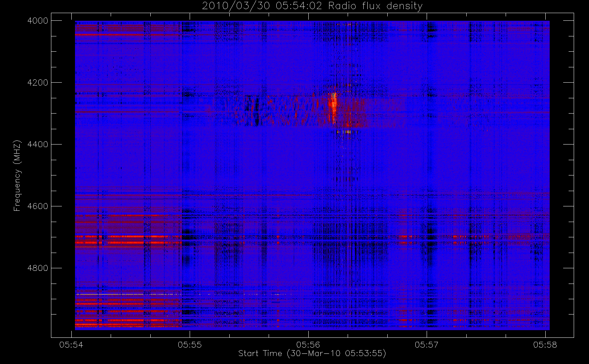Click the 05:55 time axis label
Image resolution: width=589 pixels, height=364 pixels.
190,345
